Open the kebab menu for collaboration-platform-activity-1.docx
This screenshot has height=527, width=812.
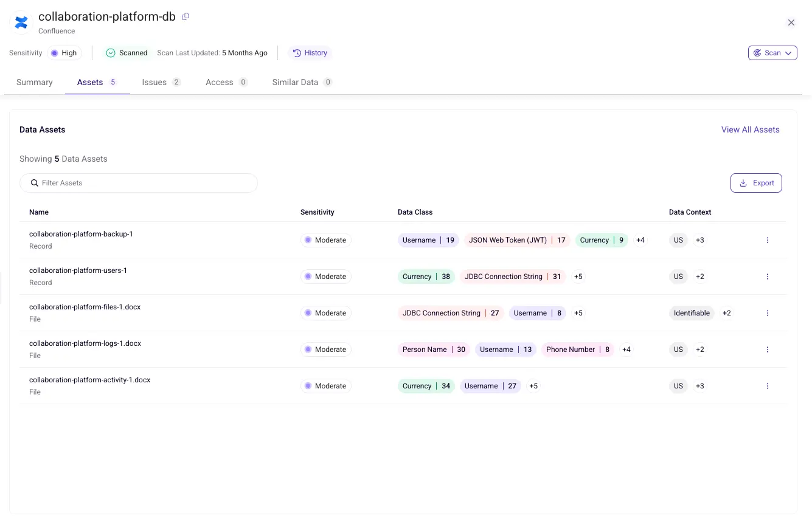(767, 385)
